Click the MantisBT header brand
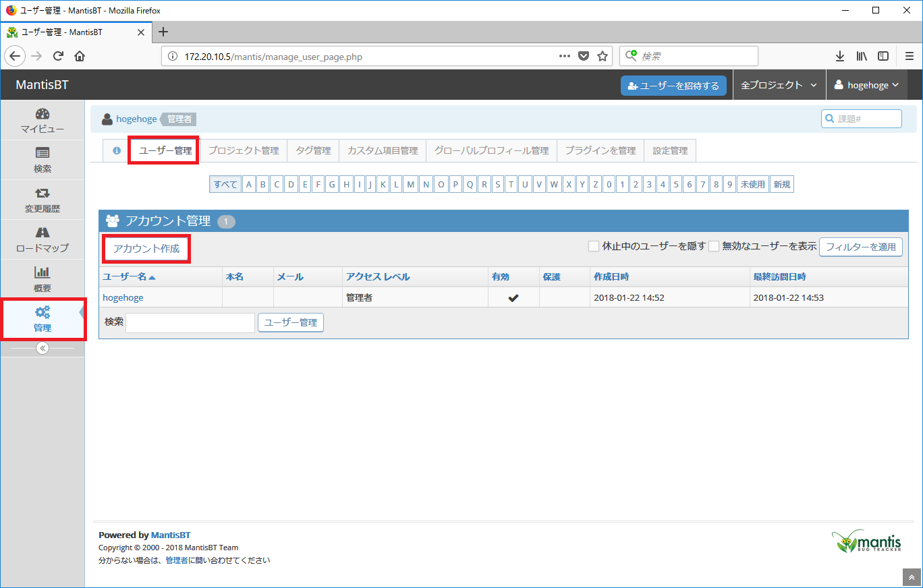The width and height of the screenshot is (923, 588). point(42,85)
